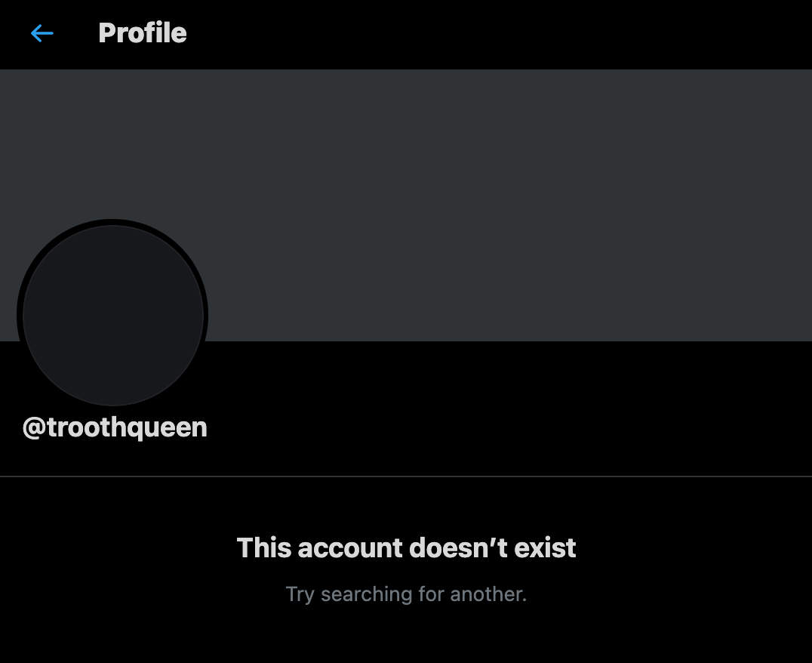This screenshot has height=663, width=812.
Task: Select the @troothqueen handle text
Action: (x=115, y=427)
